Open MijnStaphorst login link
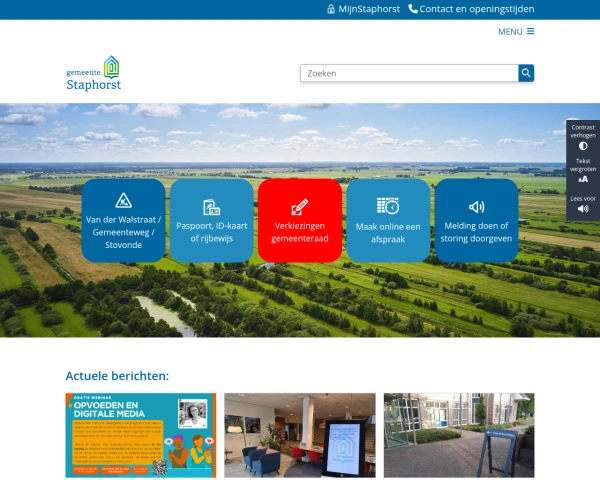The width and height of the screenshot is (600, 480). tap(369, 9)
